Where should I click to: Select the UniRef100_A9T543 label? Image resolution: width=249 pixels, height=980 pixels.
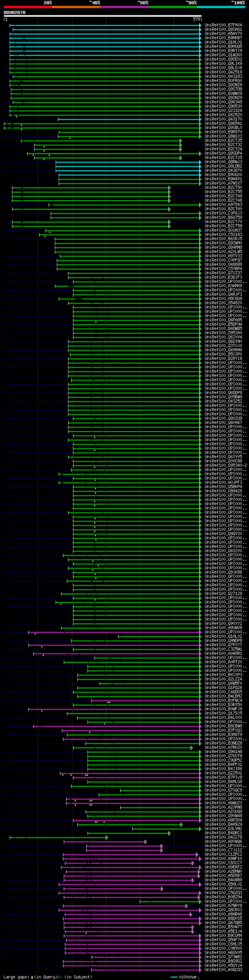click(x=223, y=205)
